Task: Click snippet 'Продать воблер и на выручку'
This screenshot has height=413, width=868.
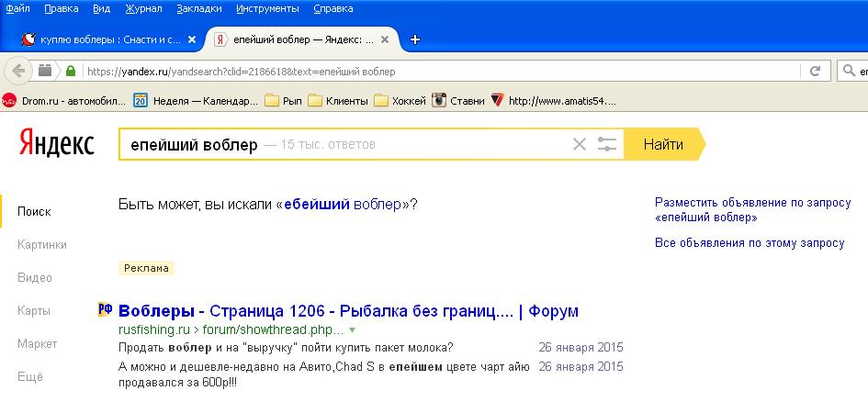Action: pos(287,348)
